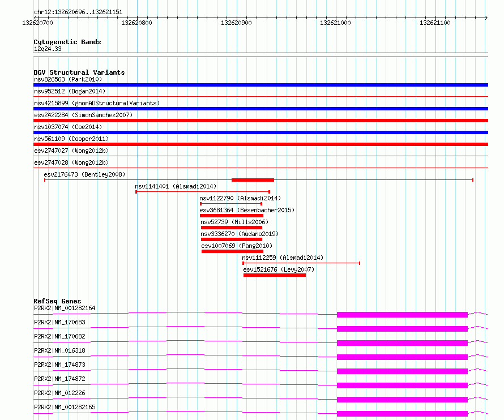Open transcript P2RX2|NM_012226 label
Screen dimensions: 504x420
(59, 393)
